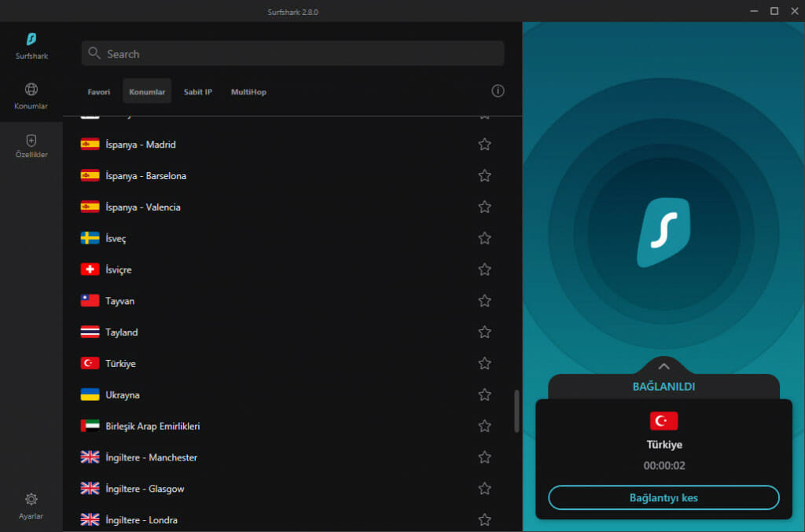Image resolution: width=805 pixels, height=532 pixels.
Task: Click the Switzerland flag icon
Action: (x=90, y=270)
